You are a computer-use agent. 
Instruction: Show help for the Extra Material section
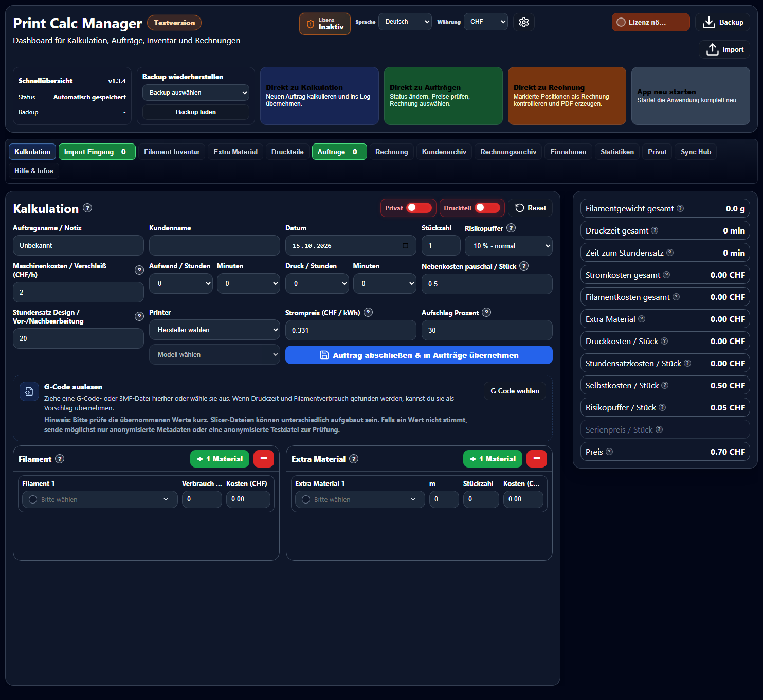point(354,459)
